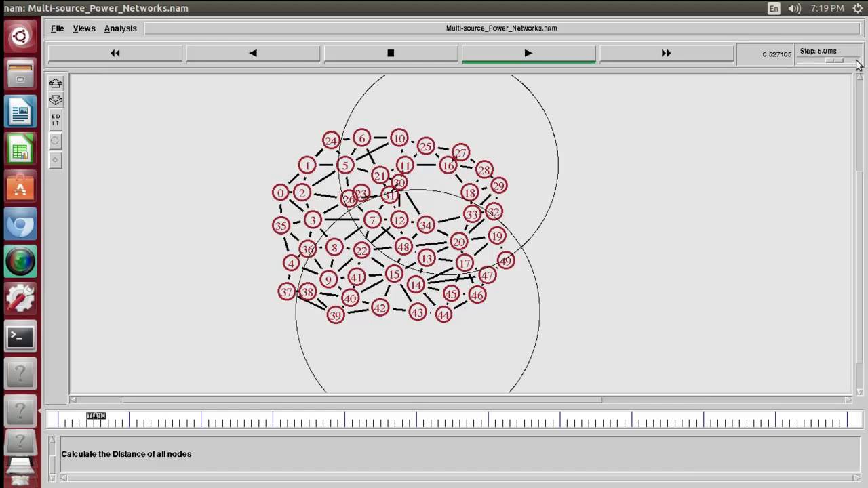This screenshot has height=488, width=868.
Task: Launch LibreOffice Calc from the dock
Action: click(20, 149)
